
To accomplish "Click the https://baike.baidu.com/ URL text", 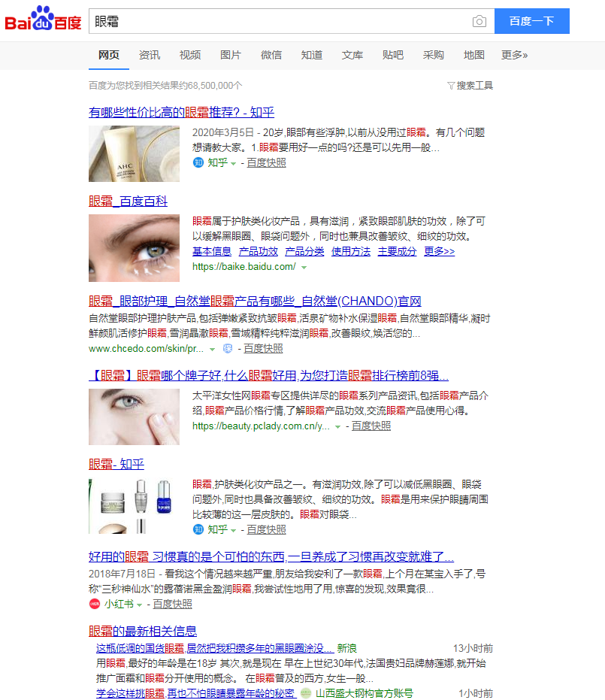I will [x=244, y=266].
